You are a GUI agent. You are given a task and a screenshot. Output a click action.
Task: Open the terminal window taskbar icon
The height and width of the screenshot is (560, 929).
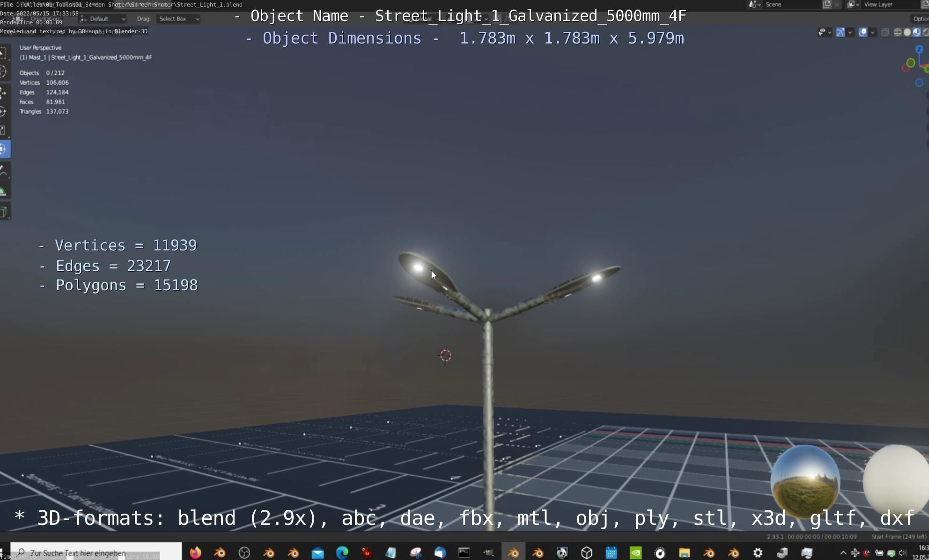tap(464, 553)
